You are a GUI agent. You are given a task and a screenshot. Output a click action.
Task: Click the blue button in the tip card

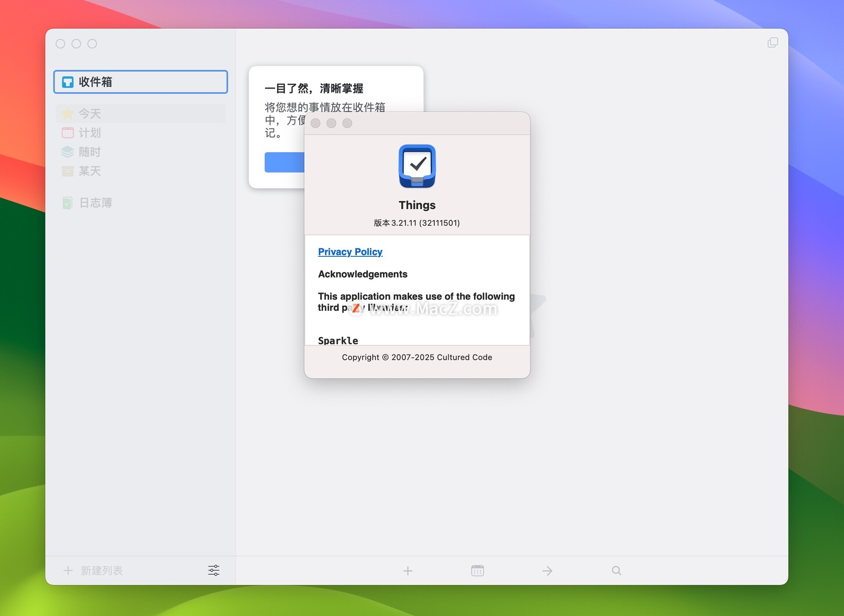284,162
